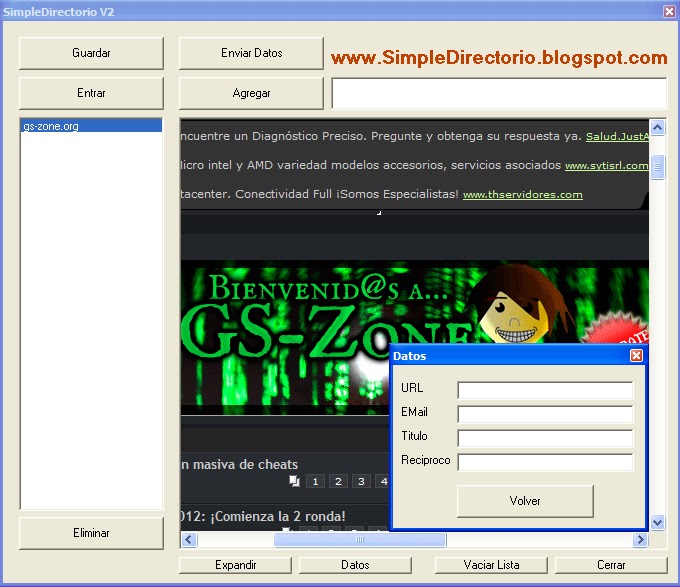This screenshot has width=680, height=587.
Task: Click the www.SimpleDirectorio.blogspot.com heading
Action: [x=499, y=58]
